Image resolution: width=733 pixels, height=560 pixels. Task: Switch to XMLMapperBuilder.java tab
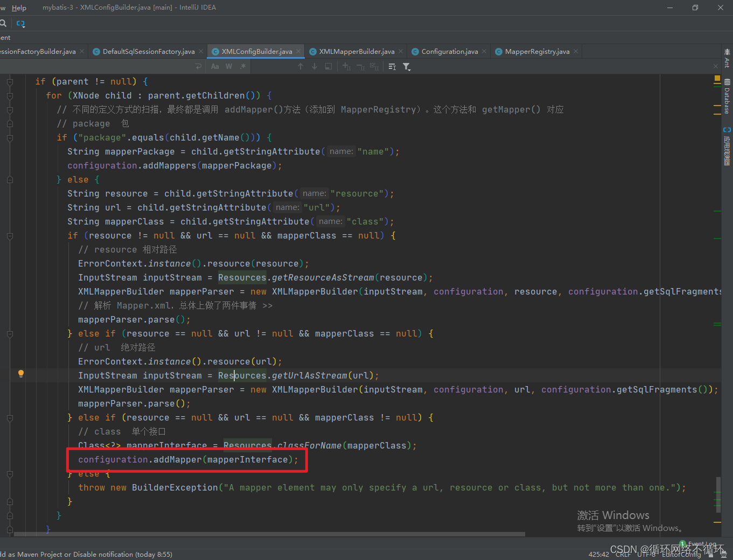coord(357,52)
